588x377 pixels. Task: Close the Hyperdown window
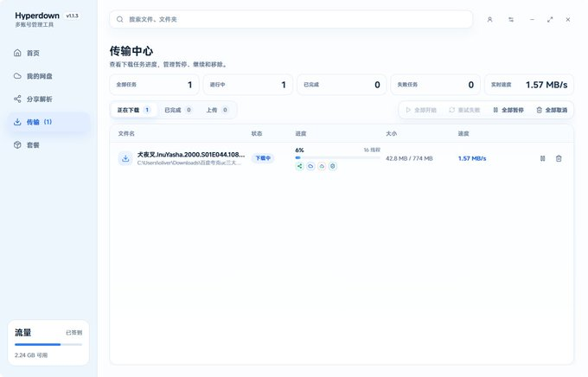pyautogui.click(x=568, y=20)
